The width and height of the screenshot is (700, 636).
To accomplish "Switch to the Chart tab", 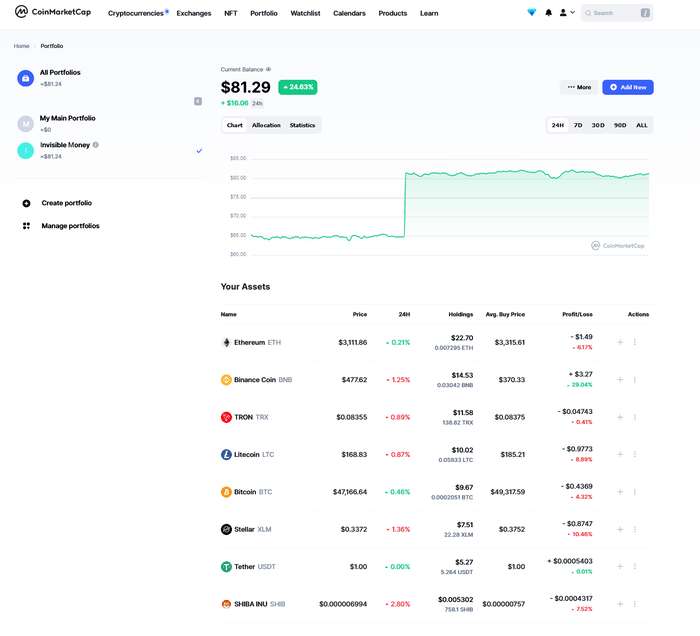I will pos(234,125).
